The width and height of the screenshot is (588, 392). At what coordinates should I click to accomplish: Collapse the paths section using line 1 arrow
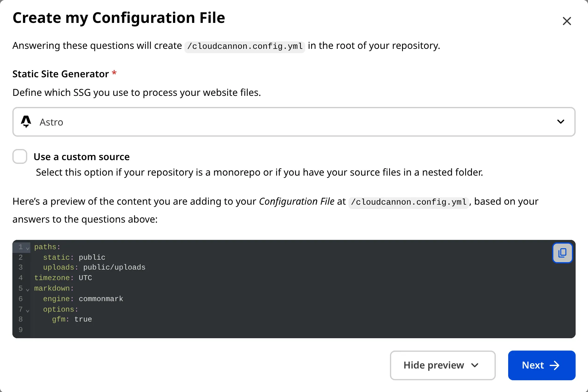28,248
